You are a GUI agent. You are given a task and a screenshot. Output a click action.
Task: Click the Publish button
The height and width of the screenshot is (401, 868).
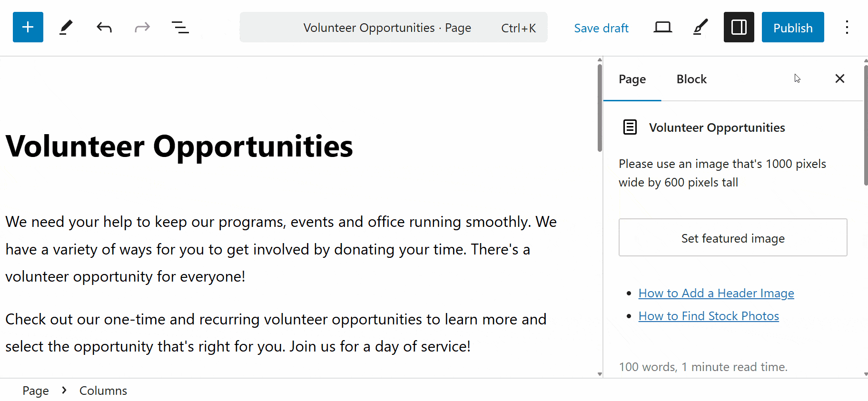[792, 27]
